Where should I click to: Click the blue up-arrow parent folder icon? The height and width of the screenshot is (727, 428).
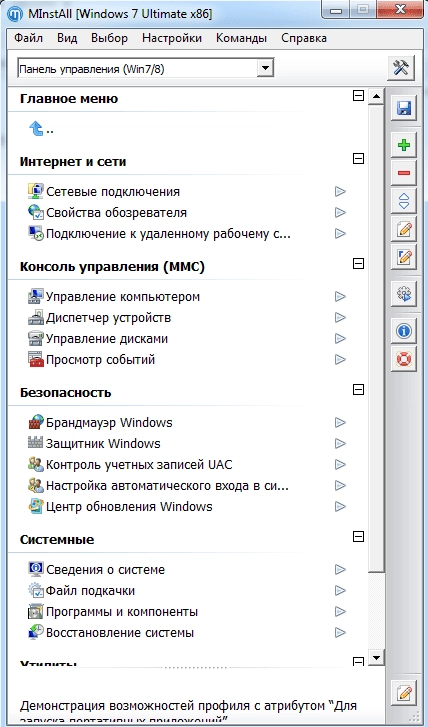(x=36, y=128)
